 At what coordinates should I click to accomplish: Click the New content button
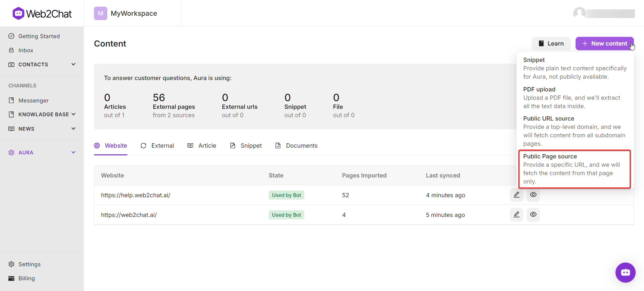(605, 44)
